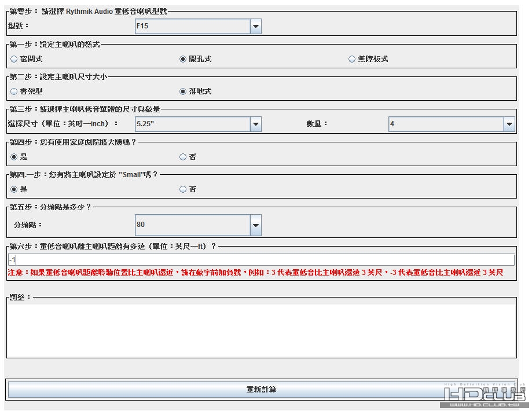The width and height of the screenshot is (532, 411).
Task: Click the 分頻點： label
Action: pos(28,225)
